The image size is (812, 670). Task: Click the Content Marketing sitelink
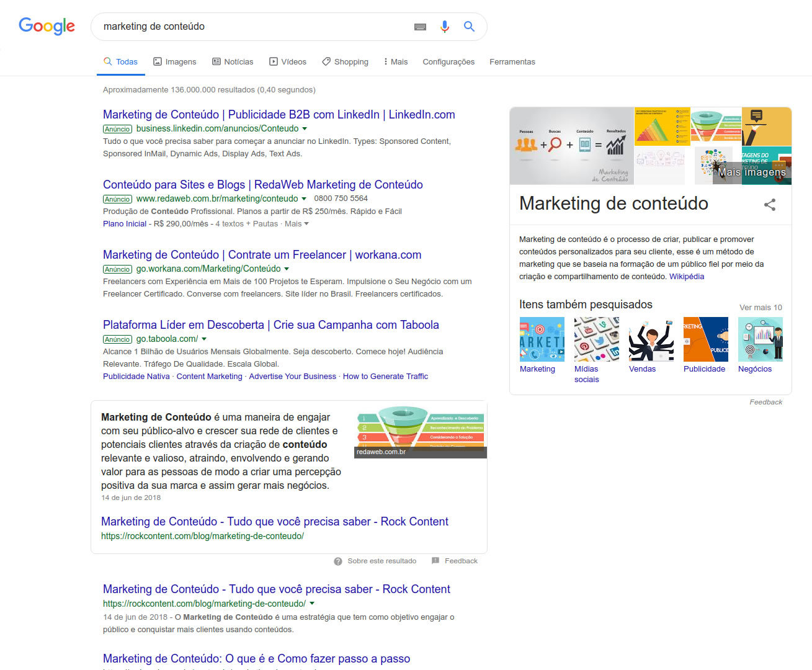(210, 377)
